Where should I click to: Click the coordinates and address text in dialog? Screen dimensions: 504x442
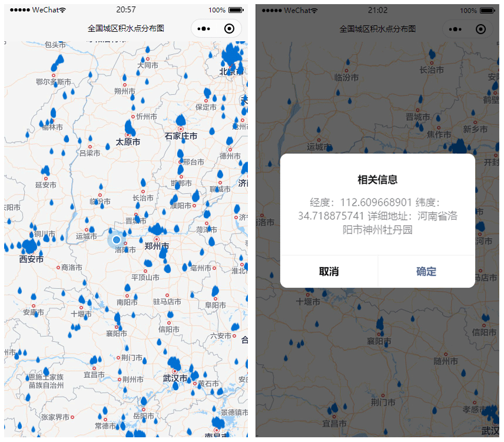[377, 216]
